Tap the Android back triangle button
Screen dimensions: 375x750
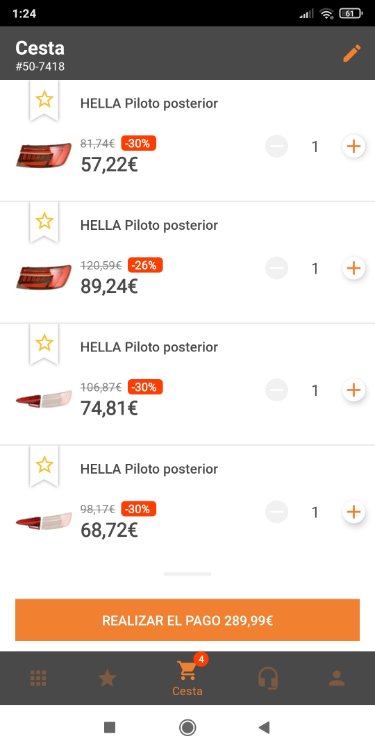pyautogui.click(x=264, y=728)
